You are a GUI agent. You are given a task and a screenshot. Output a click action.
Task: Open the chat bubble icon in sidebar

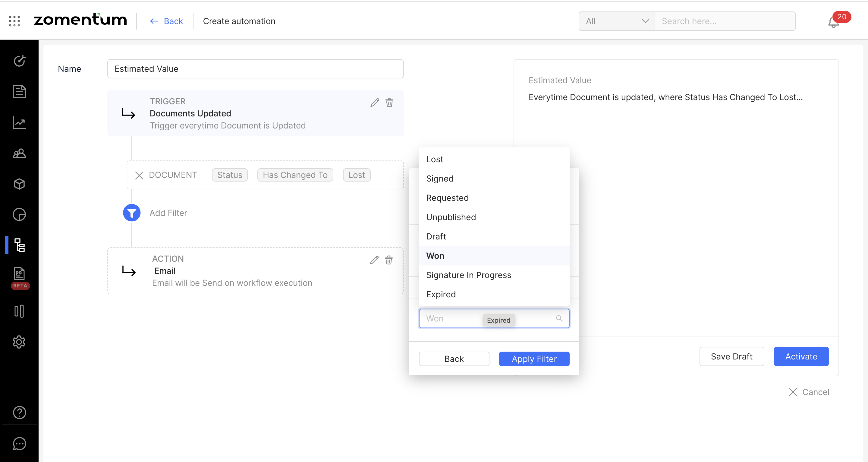[x=19, y=443]
